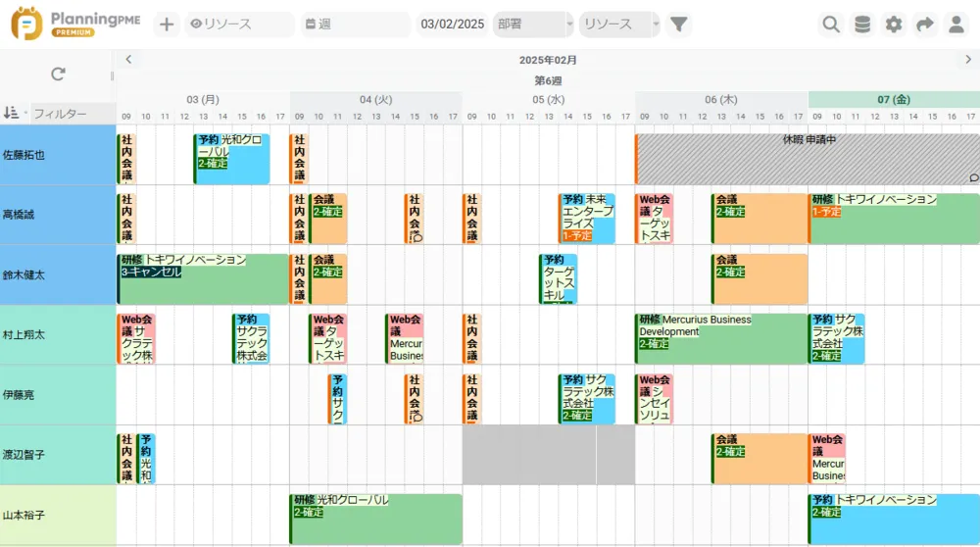This screenshot has width=980, height=547.
Task: Open 山本裕子's 予約 トキワイノベーション event
Action: point(895,519)
